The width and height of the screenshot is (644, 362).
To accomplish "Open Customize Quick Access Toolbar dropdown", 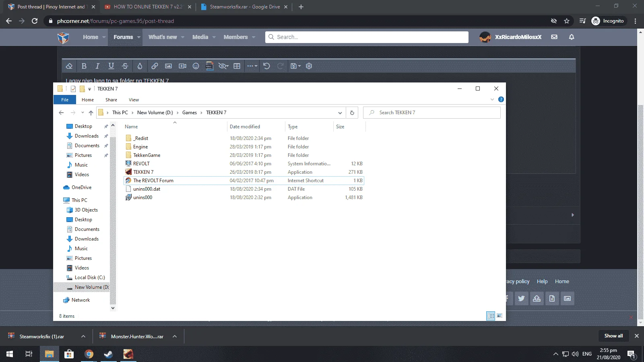I will coord(89,89).
